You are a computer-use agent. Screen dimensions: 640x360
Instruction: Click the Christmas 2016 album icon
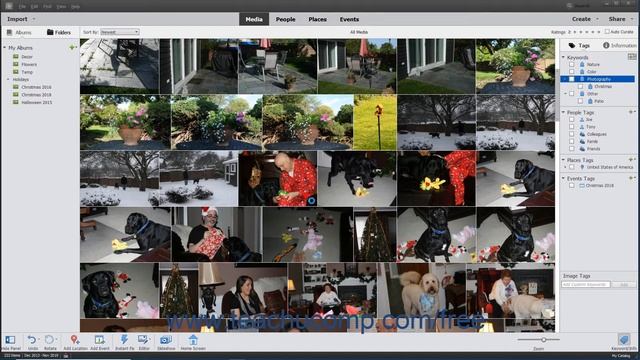point(16,87)
